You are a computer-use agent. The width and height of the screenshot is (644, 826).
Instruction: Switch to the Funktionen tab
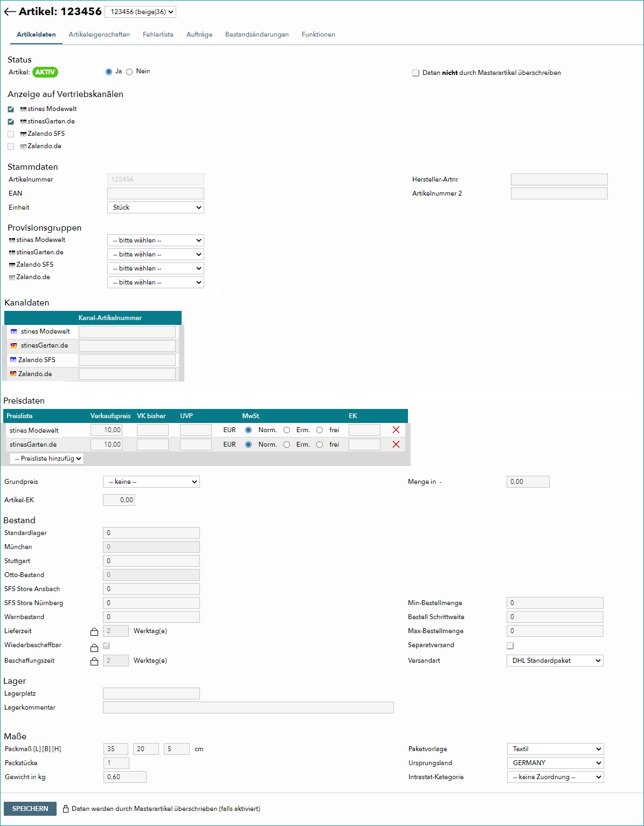click(x=318, y=34)
